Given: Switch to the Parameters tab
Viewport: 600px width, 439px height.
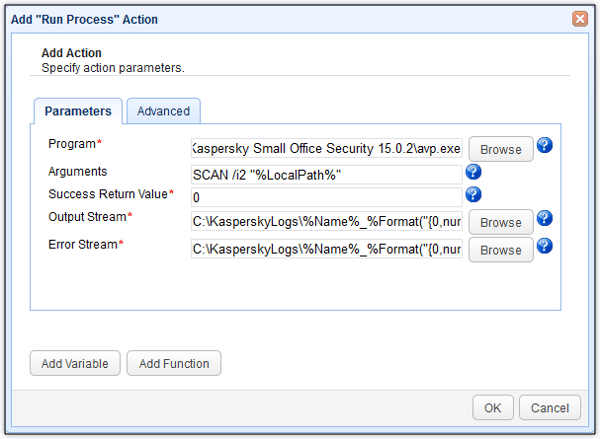Looking at the screenshot, I should (x=78, y=111).
